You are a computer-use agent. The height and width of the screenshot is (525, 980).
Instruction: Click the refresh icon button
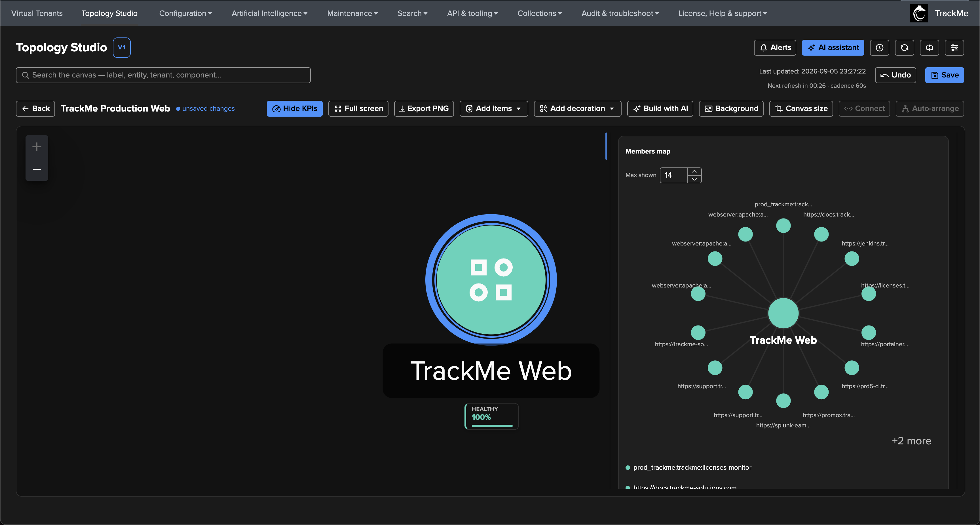click(904, 48)
